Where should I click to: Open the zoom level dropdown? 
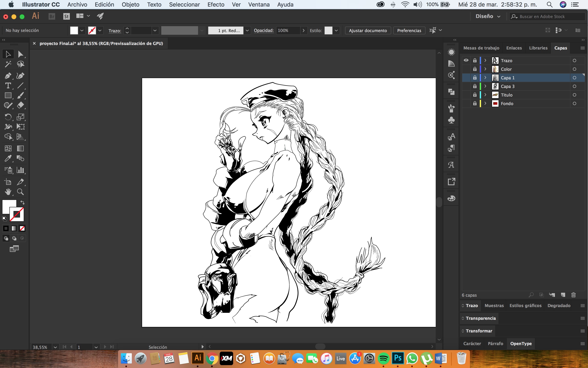coord(55,347)
